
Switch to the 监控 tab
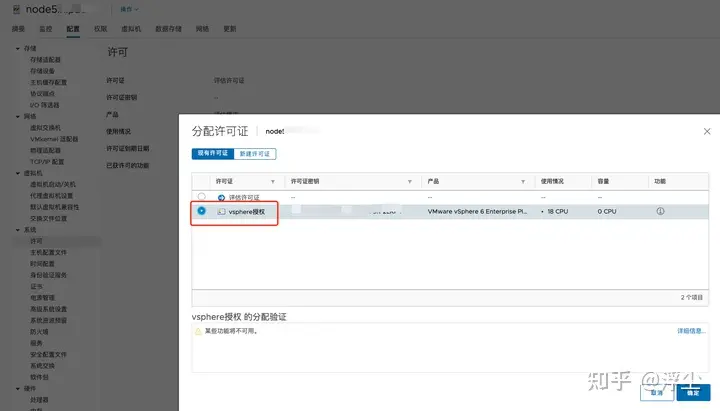[x=45, y=29]
